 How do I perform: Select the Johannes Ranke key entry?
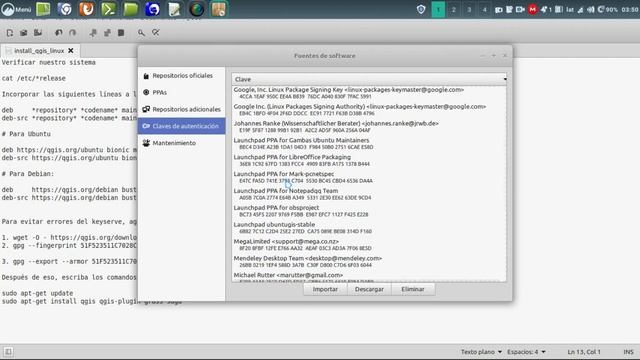[x=369, y=126]
